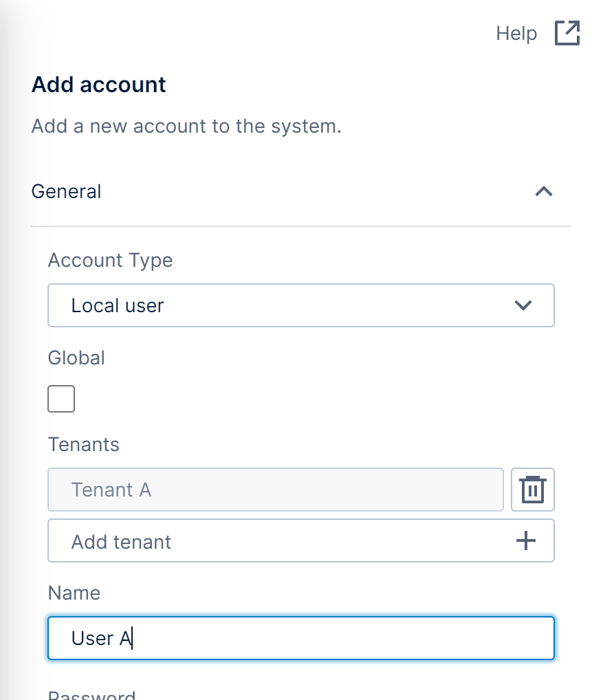Enable the Global checkbox

61,399
